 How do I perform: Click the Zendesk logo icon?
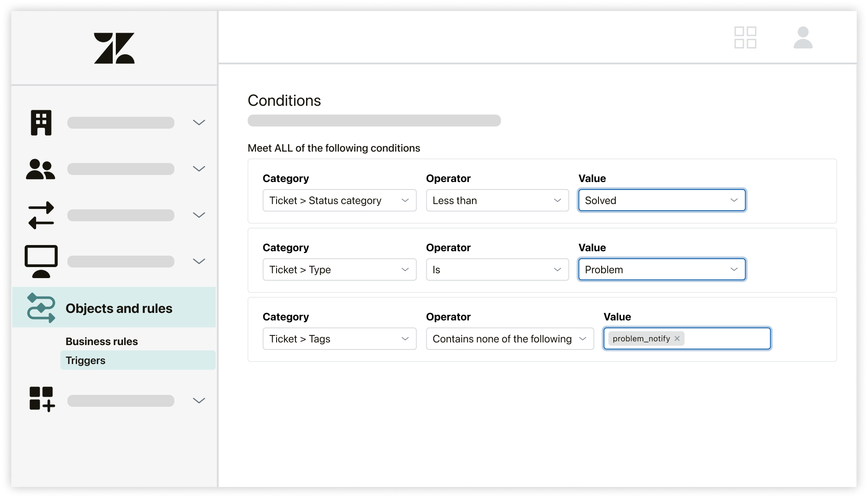[114, 48]
